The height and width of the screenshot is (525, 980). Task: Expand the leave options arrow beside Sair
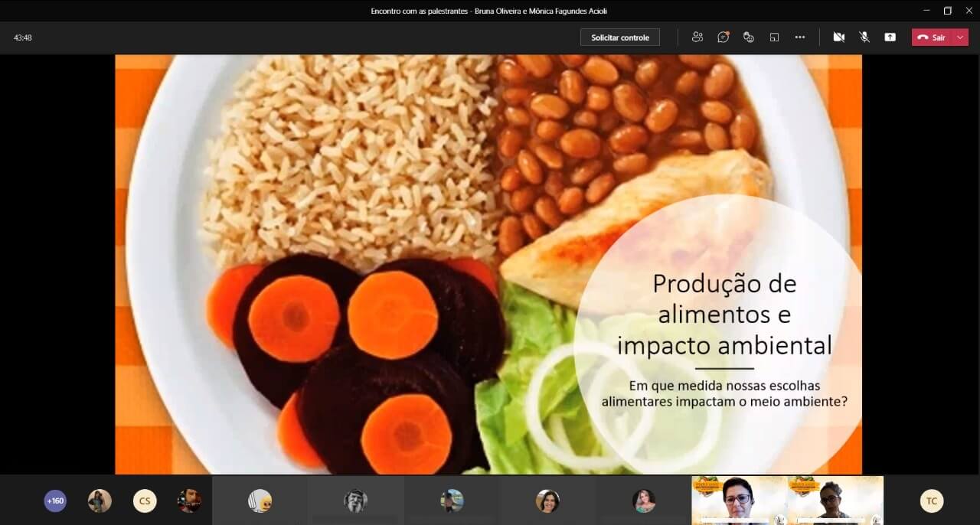(961, 37)
